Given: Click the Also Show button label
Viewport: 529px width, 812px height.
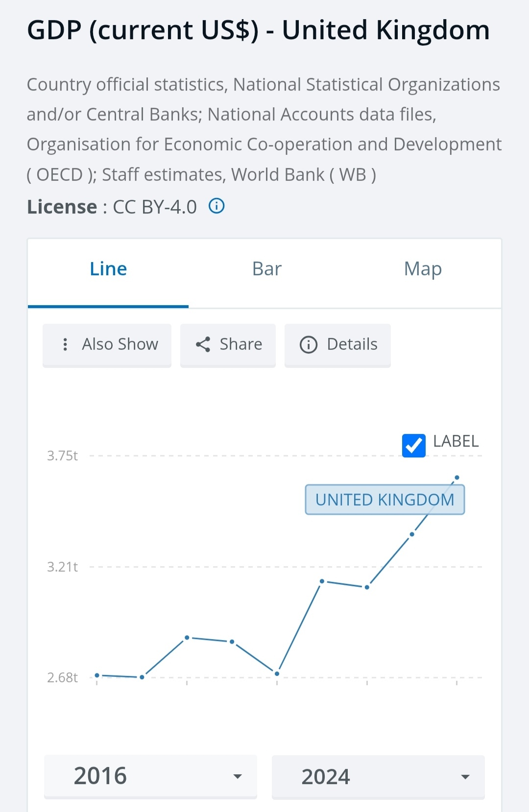Looking at the screenshot, I should coord(120,344).
